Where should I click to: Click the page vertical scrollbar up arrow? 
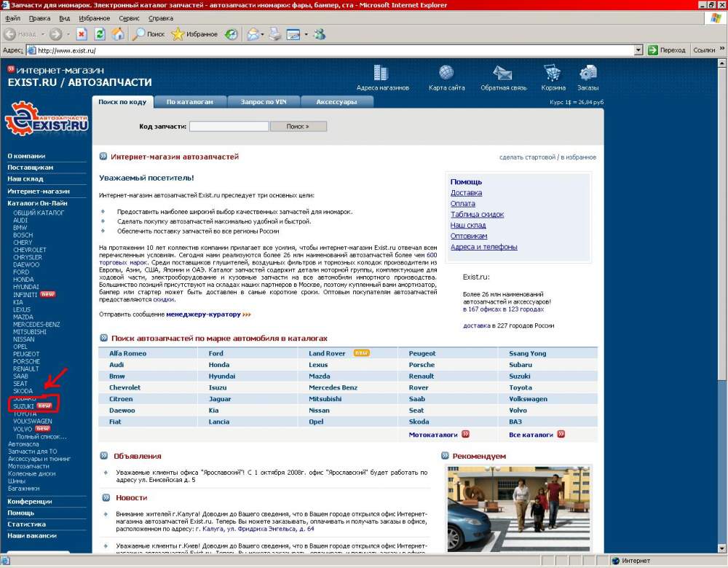click(722, 63)
